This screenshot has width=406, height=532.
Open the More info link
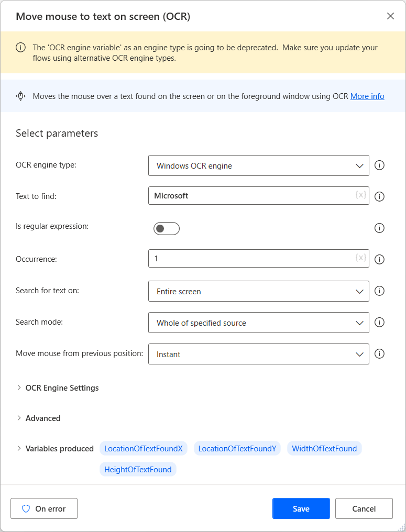(367, 96)
